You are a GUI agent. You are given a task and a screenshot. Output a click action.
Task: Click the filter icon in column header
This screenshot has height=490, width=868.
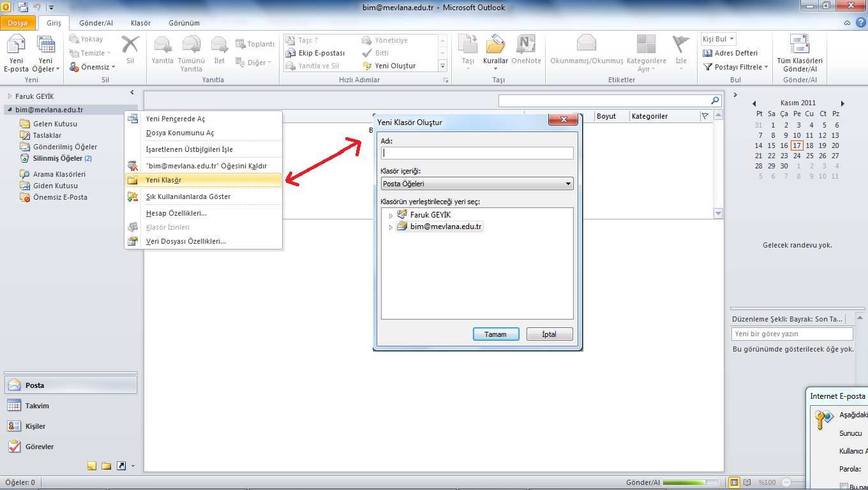(705, 116)
